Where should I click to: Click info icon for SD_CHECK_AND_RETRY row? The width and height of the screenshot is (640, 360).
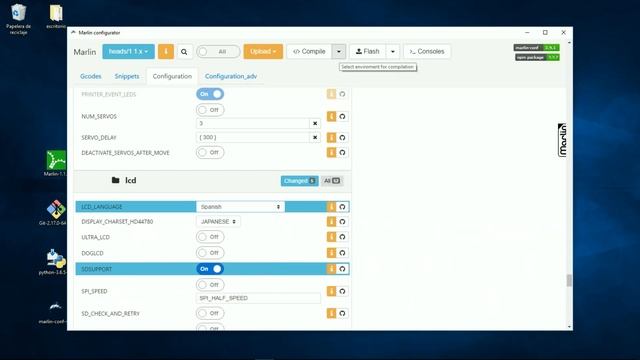[x=331, y=313]
